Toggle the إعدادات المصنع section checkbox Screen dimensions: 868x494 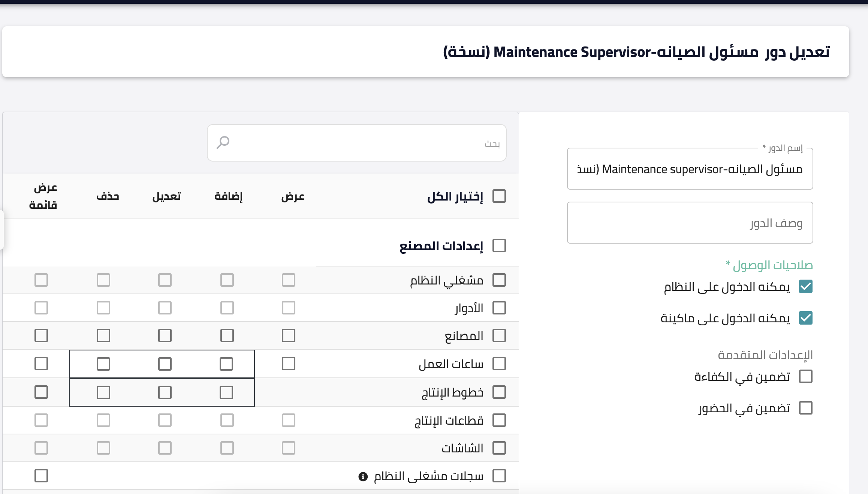(x=499, y=246)
